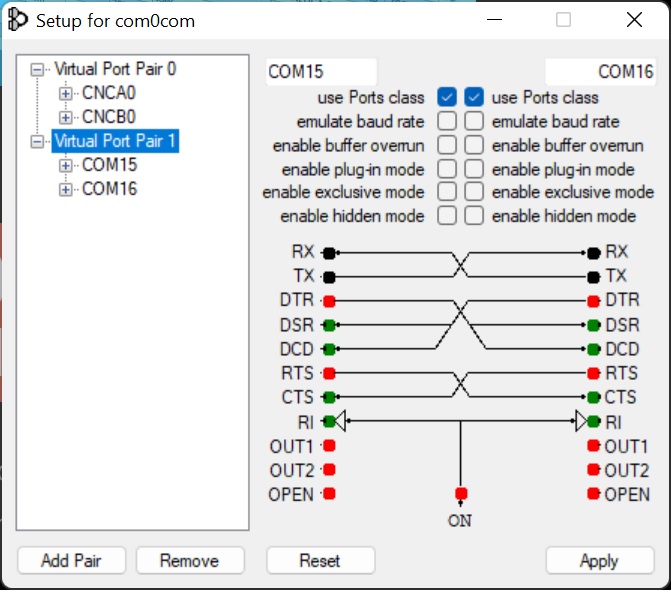The width and height of the screenshot is (671, 590).
Task: Select COM15 port in tree
Action: 110,165
